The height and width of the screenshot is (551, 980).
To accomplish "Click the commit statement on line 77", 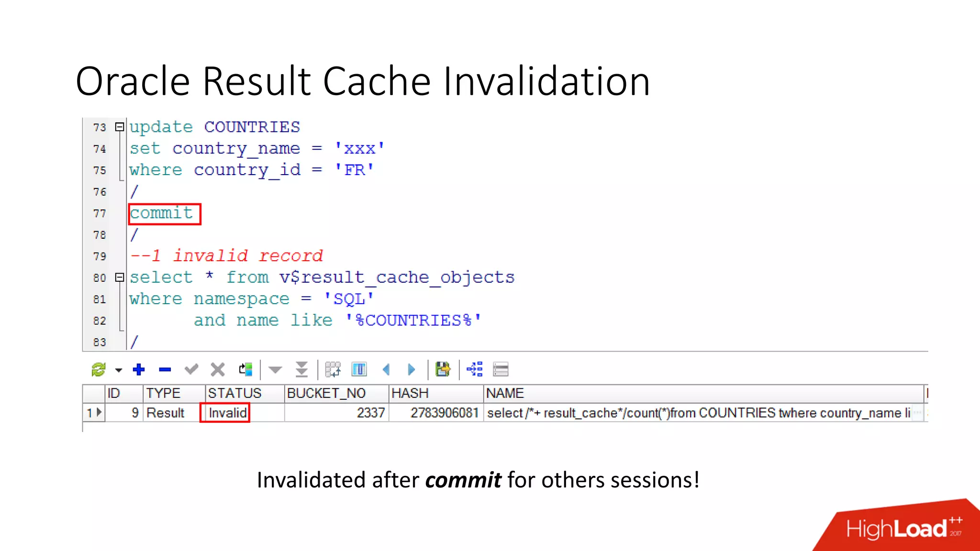I will [x=161, y=213].
